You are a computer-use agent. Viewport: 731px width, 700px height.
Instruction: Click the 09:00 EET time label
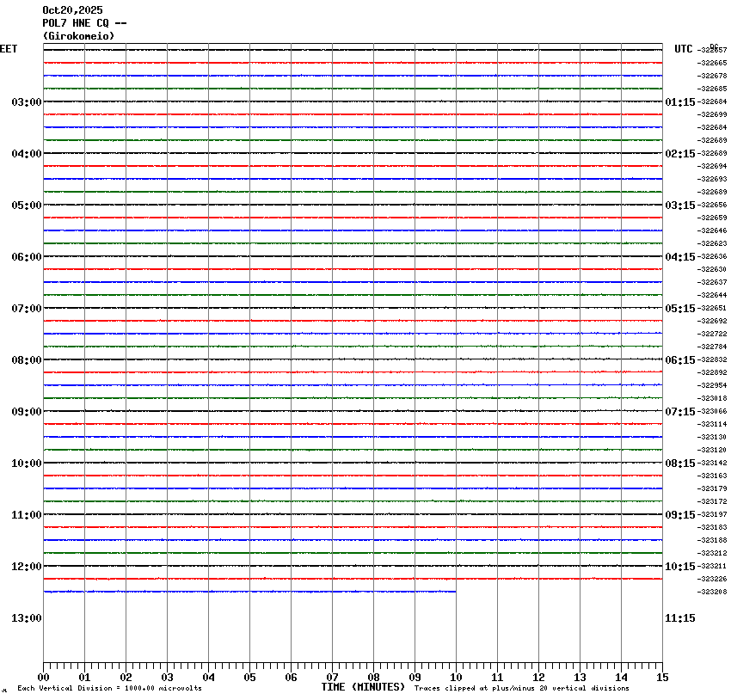[x=26, y=412]
